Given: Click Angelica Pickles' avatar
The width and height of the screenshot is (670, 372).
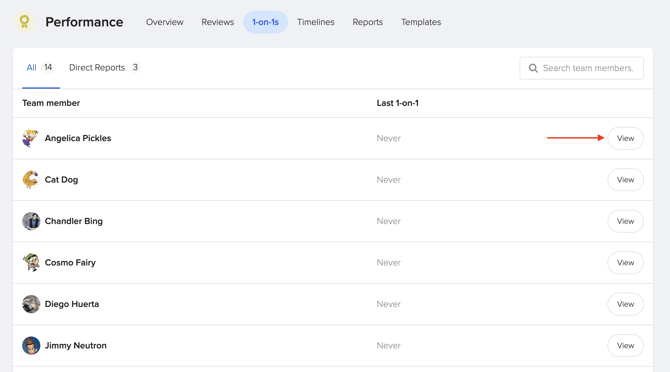Looking at the screenshot, I should click(31, 138).
